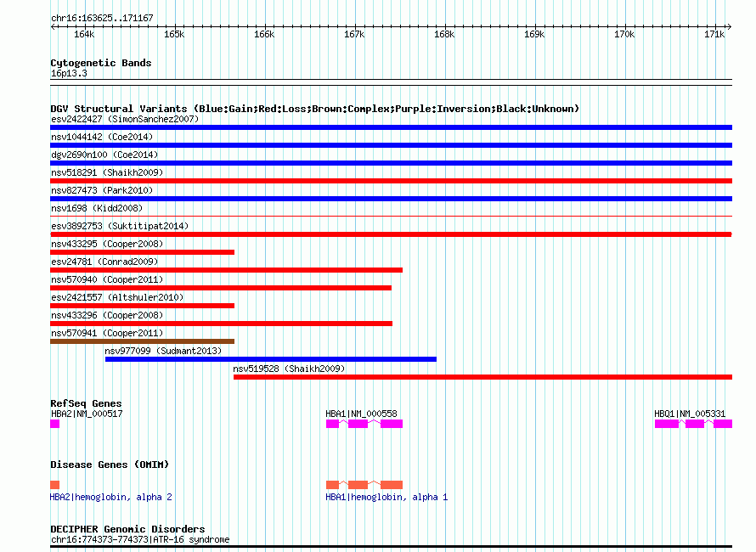Image resolution: width=756 pixels, height=552 pixels.
Task: Click the esv2421557 (Altshuler2010) label
Action: (117, 297)
